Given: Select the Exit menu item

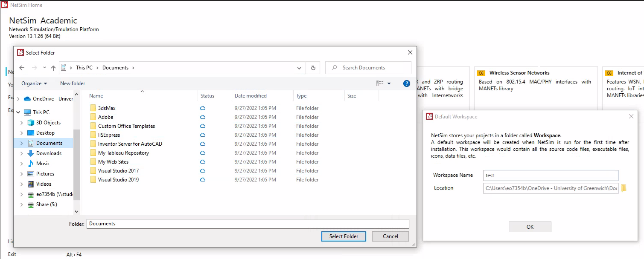Looking at the screenshot, I should [x=12, y=254].
